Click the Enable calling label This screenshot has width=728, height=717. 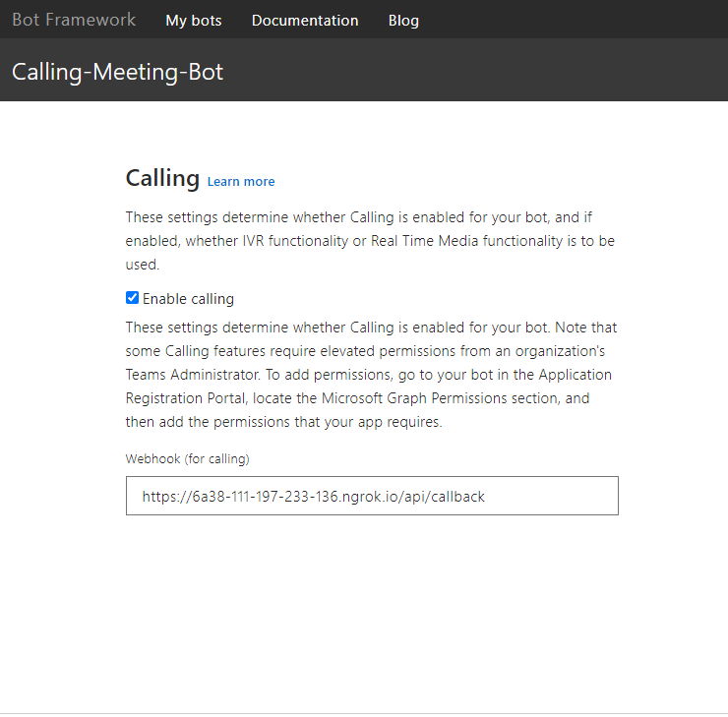pos(188,299)
